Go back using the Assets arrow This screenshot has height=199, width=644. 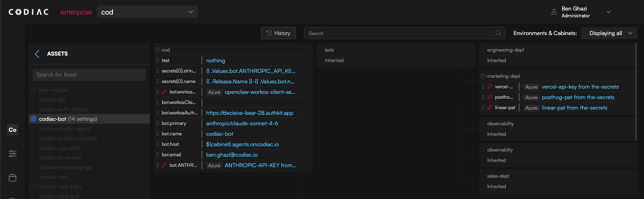pyautogui.click(x=37, y=54)
